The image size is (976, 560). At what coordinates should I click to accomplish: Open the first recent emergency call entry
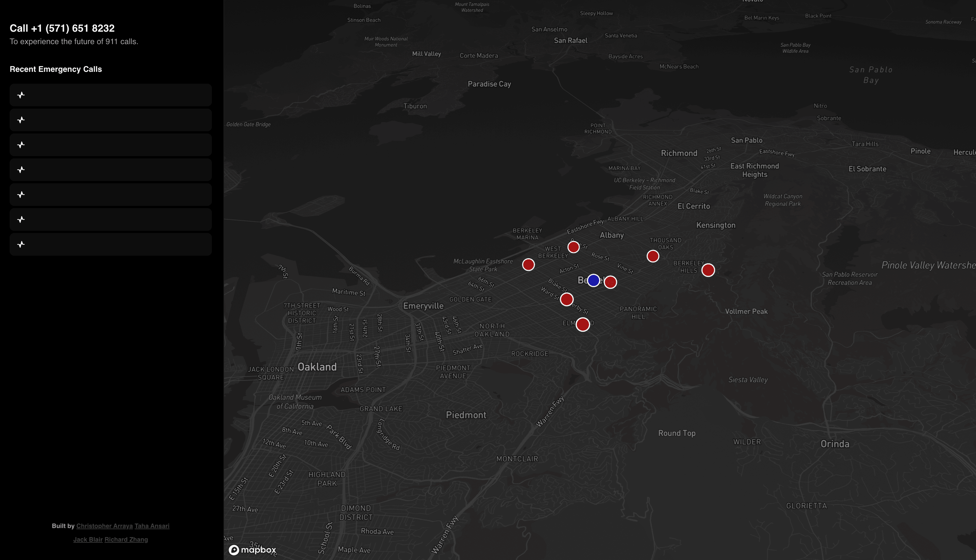click(x=110, y=95)
